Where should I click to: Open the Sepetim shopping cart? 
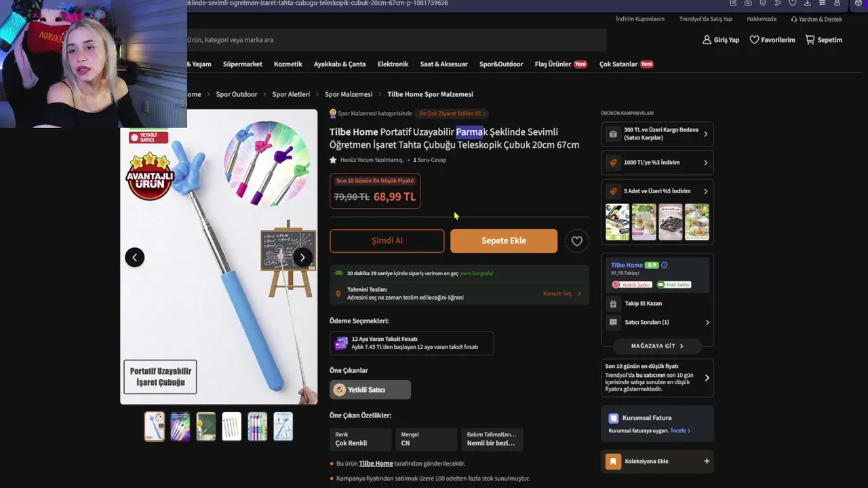coord(823,40)
